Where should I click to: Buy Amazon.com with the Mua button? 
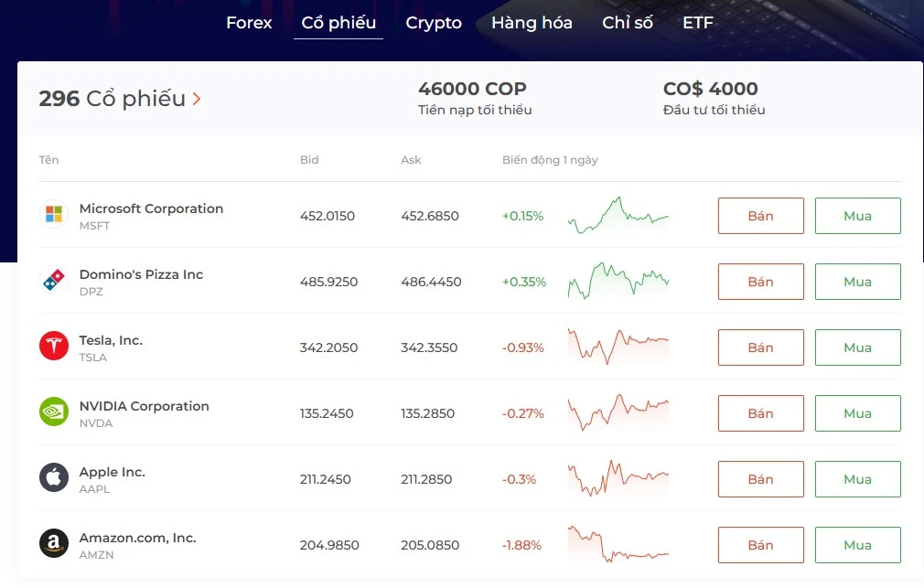click(x=857, y=545)
